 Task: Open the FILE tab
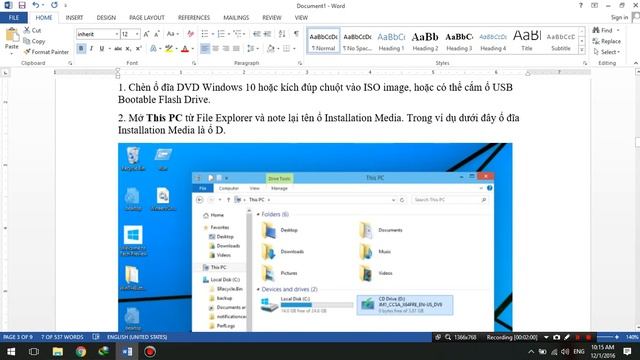(x=14, y=18)
